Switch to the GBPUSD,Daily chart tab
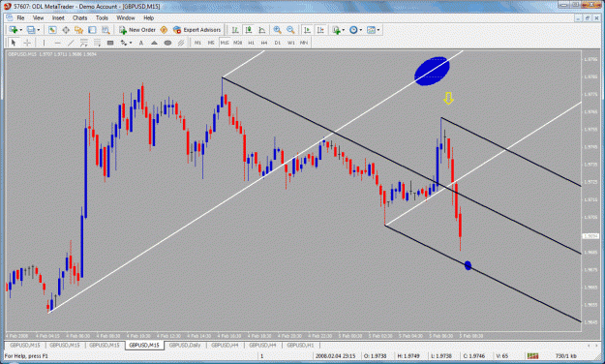605x364 pixels. pos(185,345)
